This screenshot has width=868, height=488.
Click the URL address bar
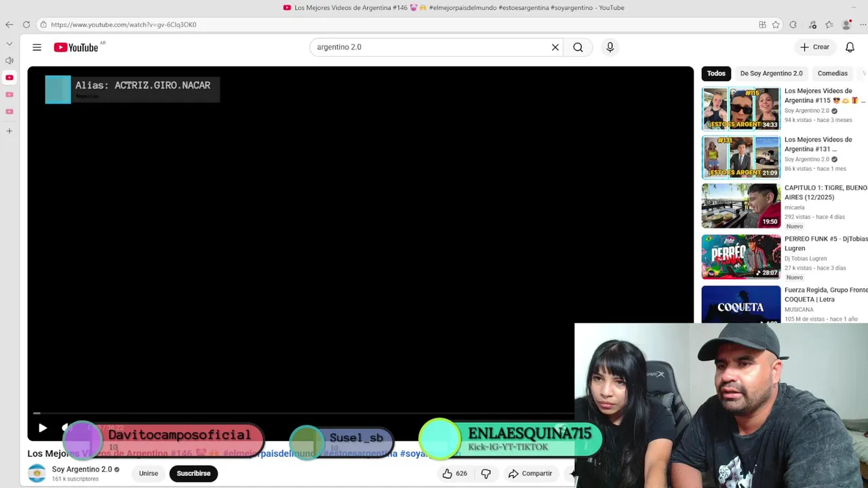point(393,24)
